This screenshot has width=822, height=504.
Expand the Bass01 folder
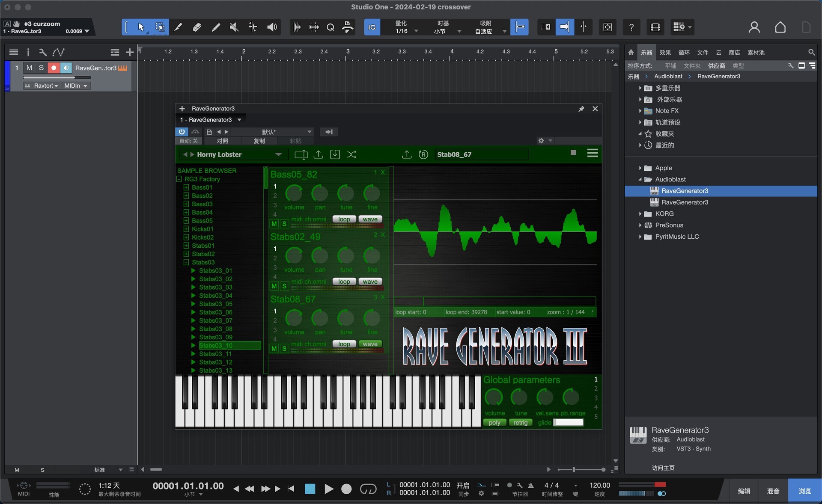click(186, 187)
